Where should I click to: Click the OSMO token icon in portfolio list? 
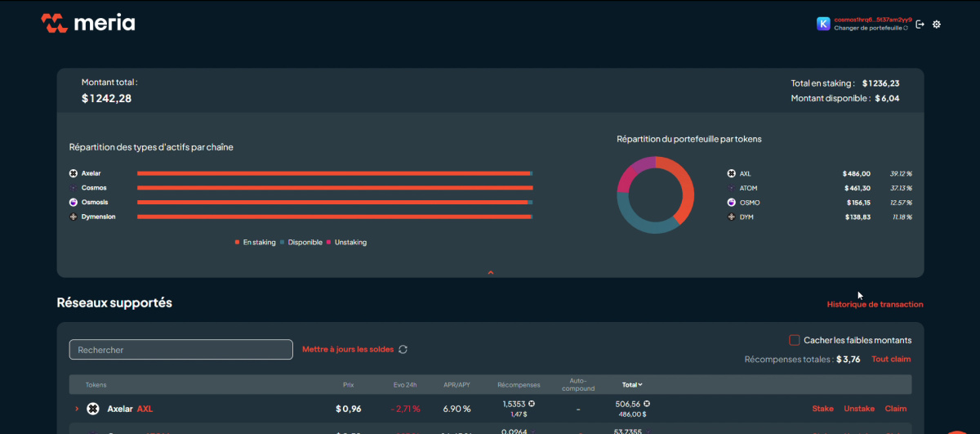732,202
